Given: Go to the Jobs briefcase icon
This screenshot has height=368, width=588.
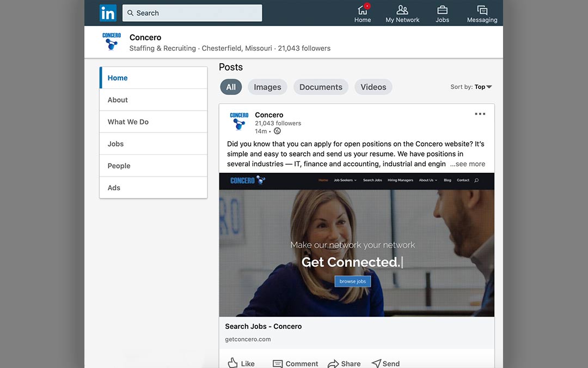Looking at the screenshot, I should [442, 14].
